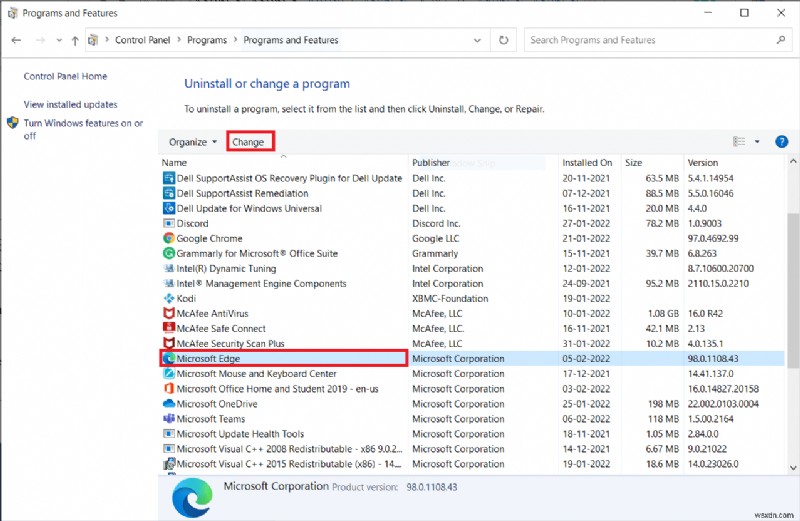Open Turn Windows features on or off
This screenshot has width=800, height=521.
coord(83,129)
